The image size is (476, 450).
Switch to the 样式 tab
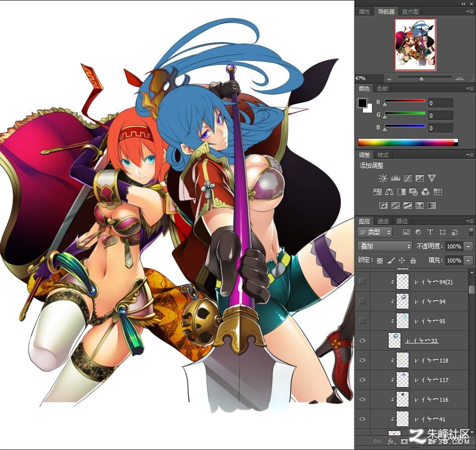pos(383,155)
